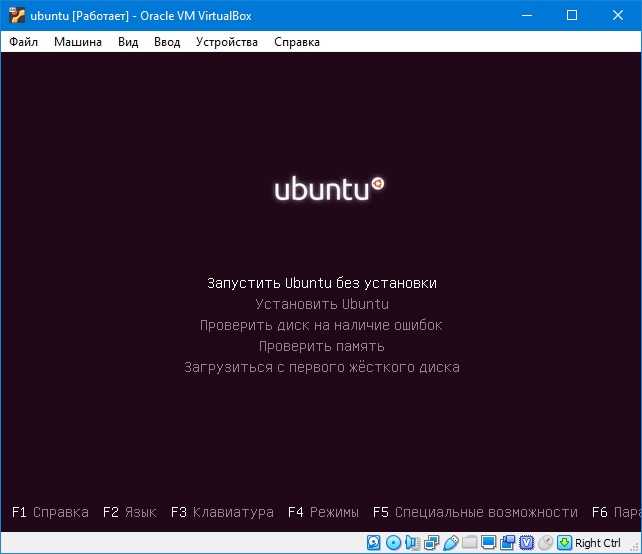Open the Справка menu
This screenshot has width=642, height=554.
(297, 42)
